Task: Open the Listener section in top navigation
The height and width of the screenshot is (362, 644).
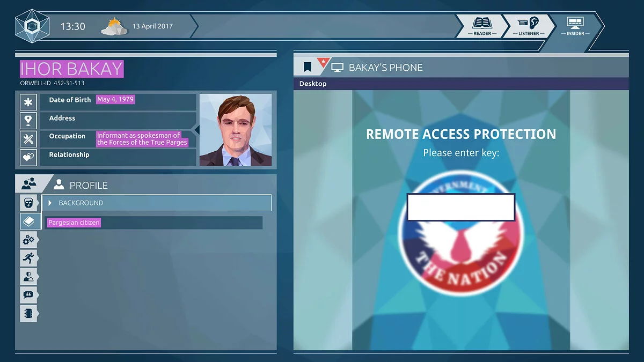Action: point(529,26)
